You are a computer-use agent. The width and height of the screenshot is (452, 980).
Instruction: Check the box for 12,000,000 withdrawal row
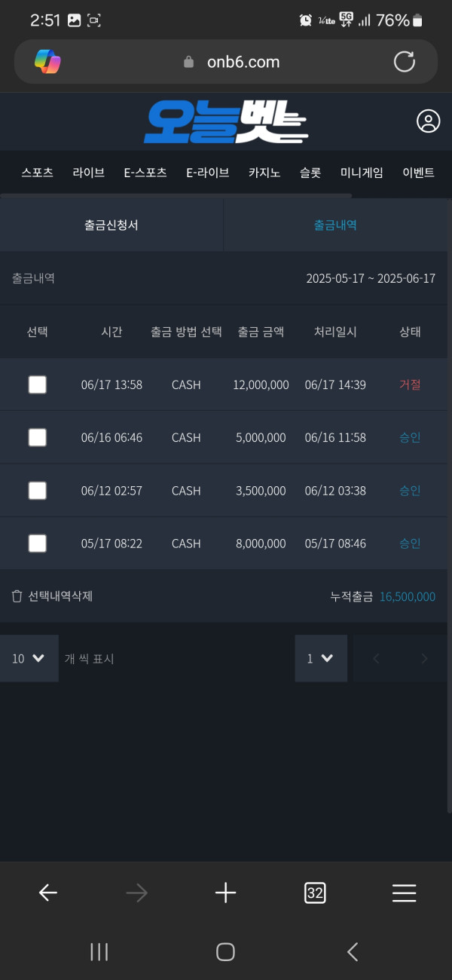click(x=37, y=384)
